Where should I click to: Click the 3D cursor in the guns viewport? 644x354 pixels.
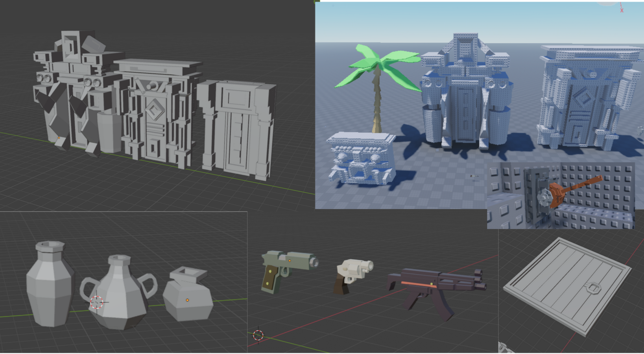tap(258, 335)
